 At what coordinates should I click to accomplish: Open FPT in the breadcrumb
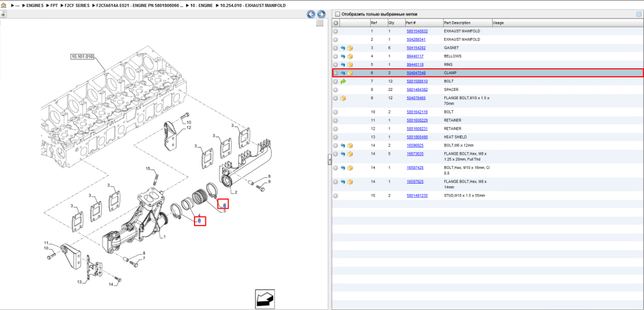pyautogui.click(x=54, y=6)
